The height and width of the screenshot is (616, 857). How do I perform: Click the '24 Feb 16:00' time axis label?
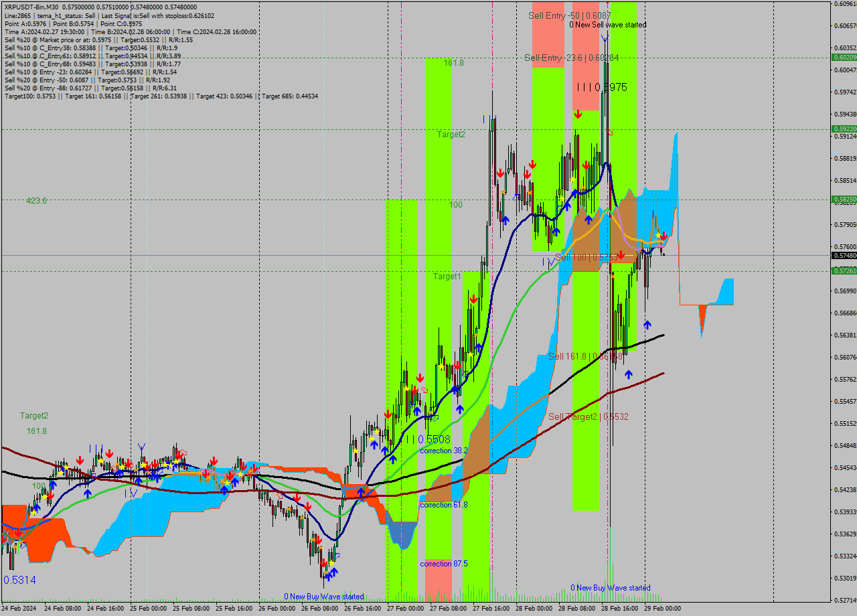tap(105, 609)
